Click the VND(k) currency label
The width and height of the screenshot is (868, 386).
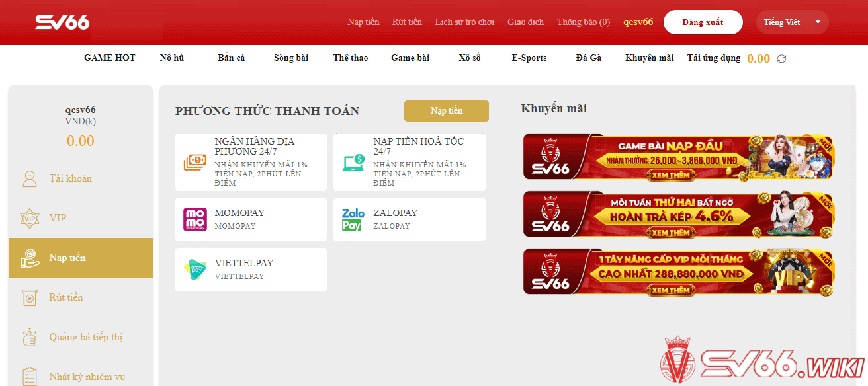(x=81, y=122)
